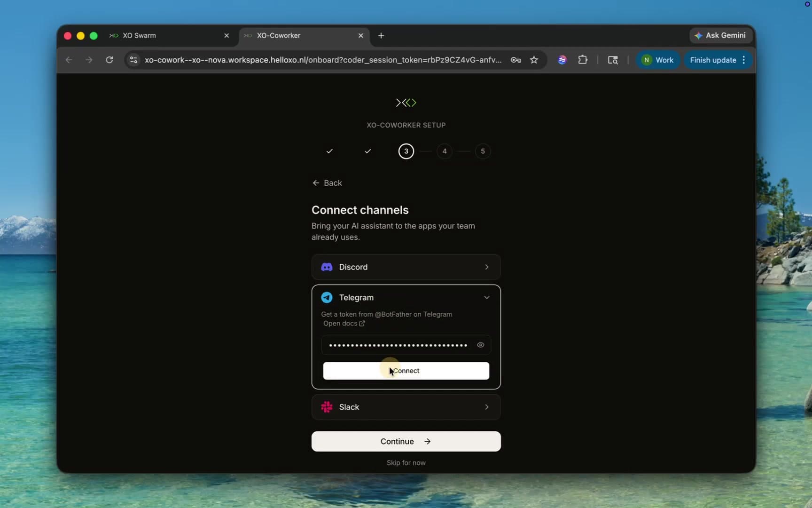Select step 3 in the progress indicator
812x508 pixels.
pyautogui.click(x=406, y=151)
